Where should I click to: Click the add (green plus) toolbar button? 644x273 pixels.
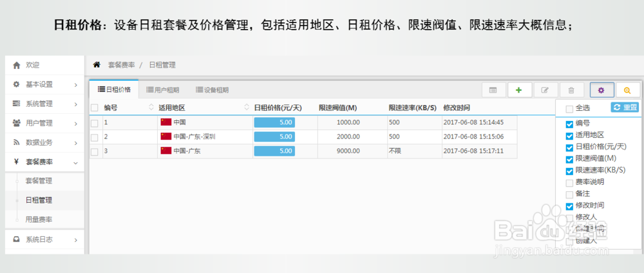520,90
